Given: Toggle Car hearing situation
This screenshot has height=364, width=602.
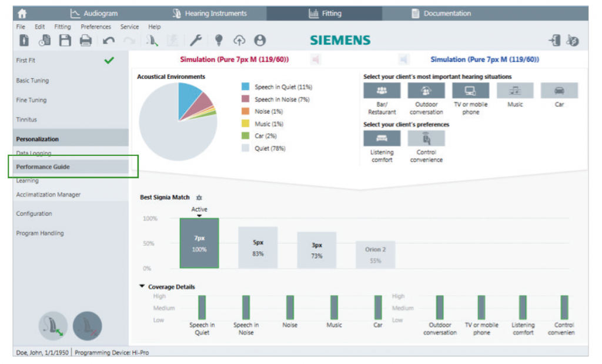Looking at the screenshot, I should click(x=560, y=91).
